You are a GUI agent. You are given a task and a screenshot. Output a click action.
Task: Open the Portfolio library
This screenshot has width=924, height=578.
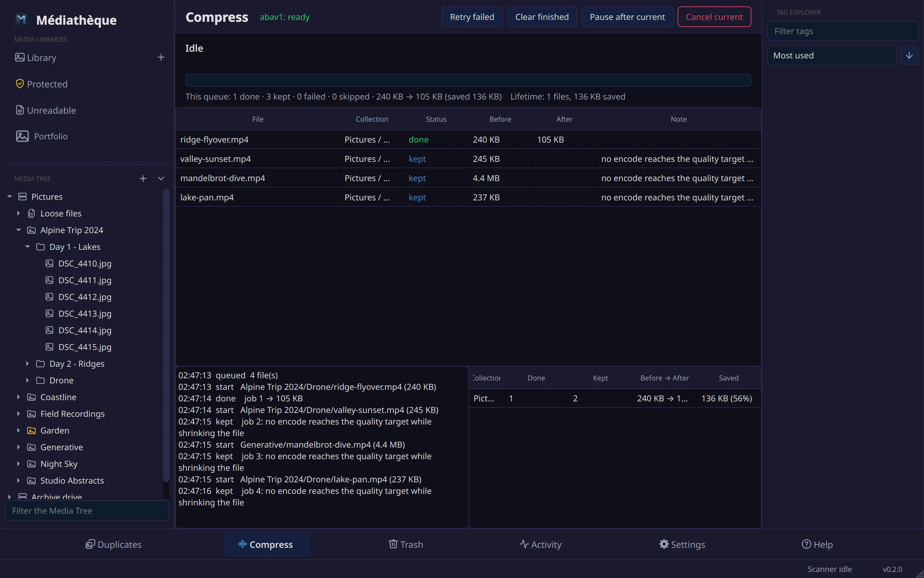click(x=42, y=136)
